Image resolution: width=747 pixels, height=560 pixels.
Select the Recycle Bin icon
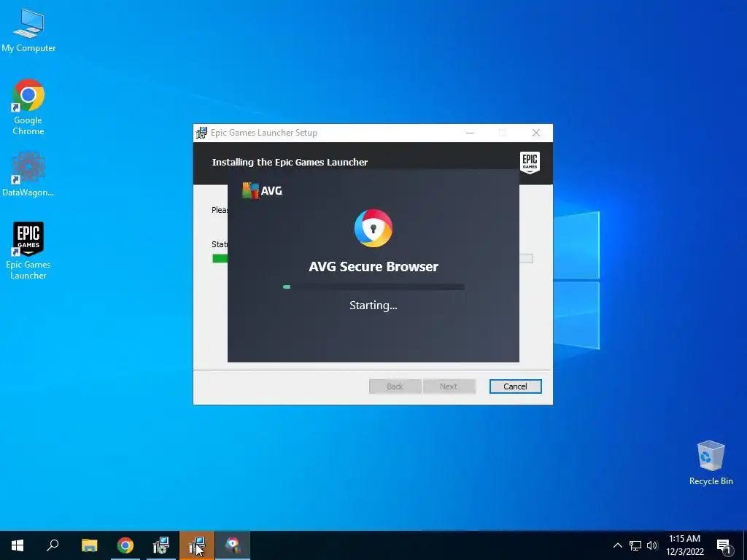pos(711,462)
